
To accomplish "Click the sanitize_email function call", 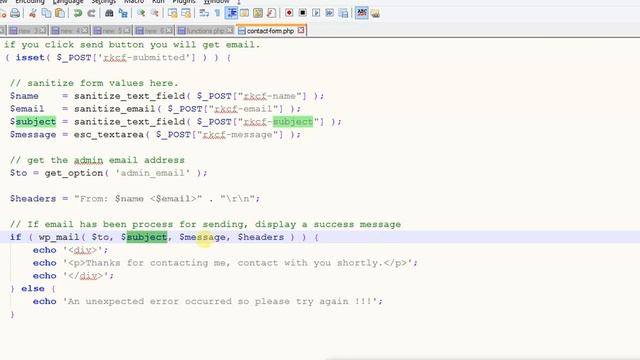I will pyautogui.click(x=114, y=109).
